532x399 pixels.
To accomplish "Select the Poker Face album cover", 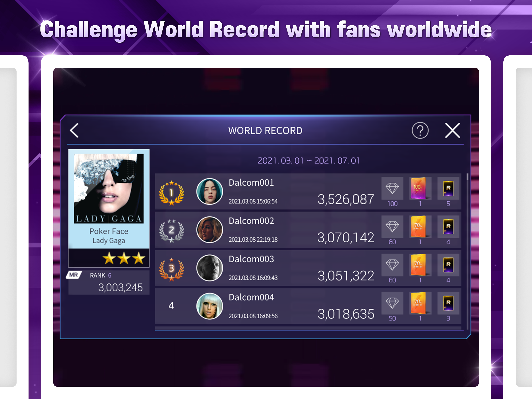I will point(109,188).
